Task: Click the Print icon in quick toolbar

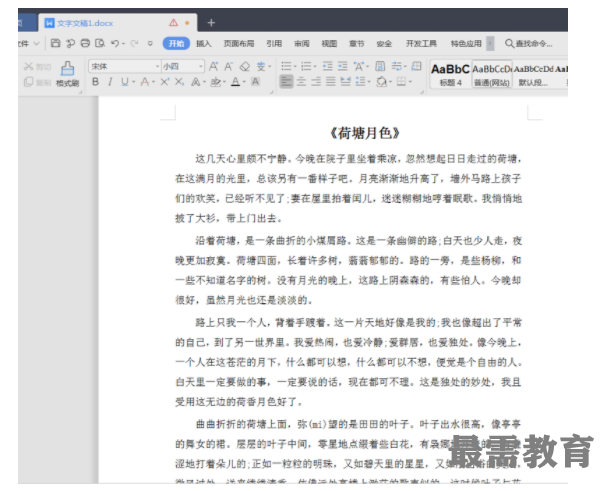Action: point(85,43)
